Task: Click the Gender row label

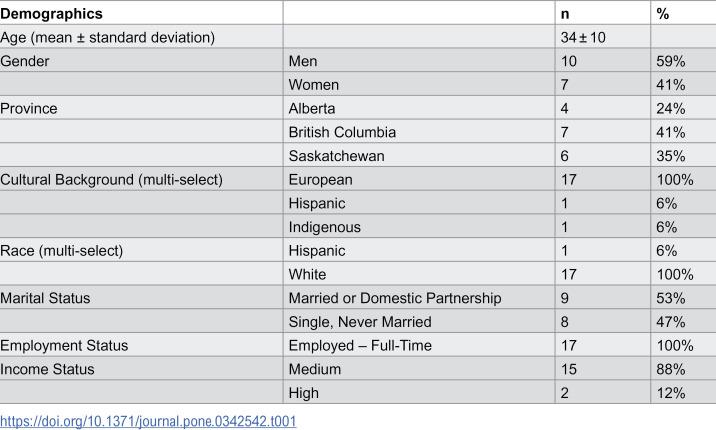Action: pyautogui.click(x=25, y=61)
